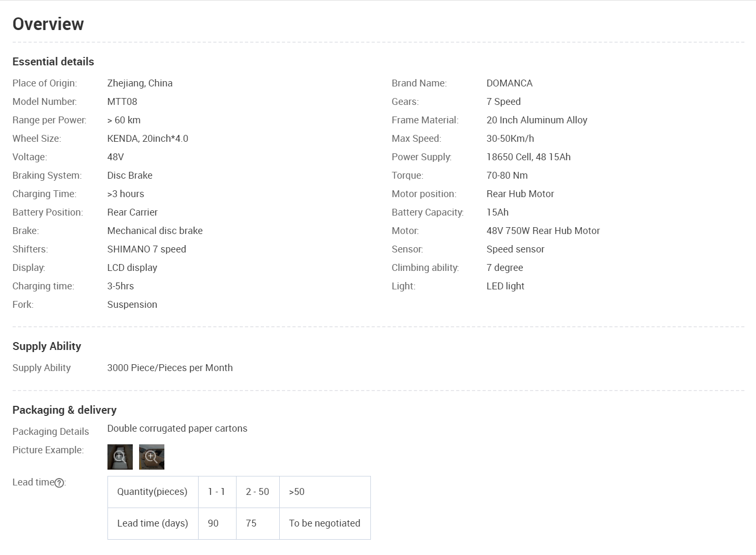Click the Lead time (days) row label
Screen dimensions: 756x555
point(152,523)
